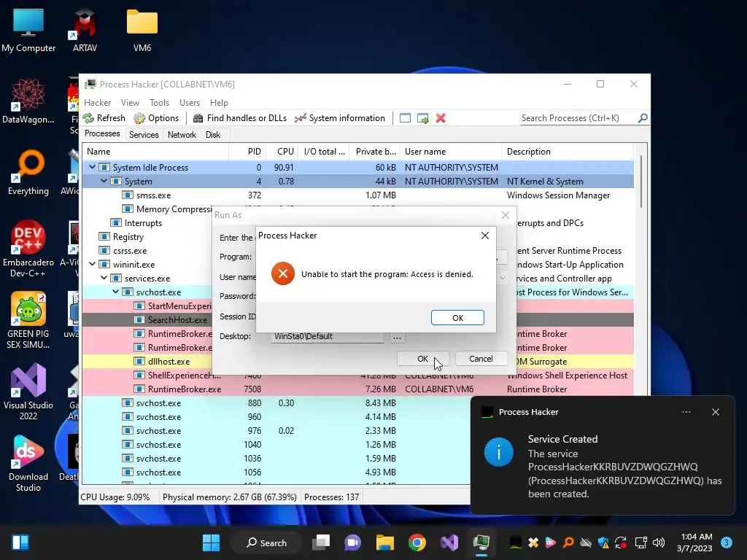This screenshot has height=560, width=747.
Task: Open System information graph
Action: (x=340, y=118)
